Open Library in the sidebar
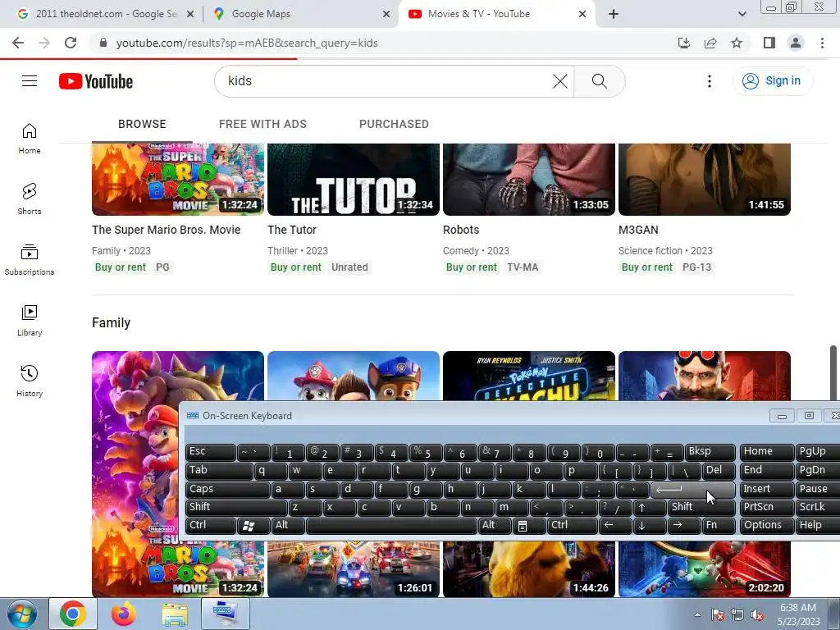This screenshot has height=630, width=840. tap(30, 321)
